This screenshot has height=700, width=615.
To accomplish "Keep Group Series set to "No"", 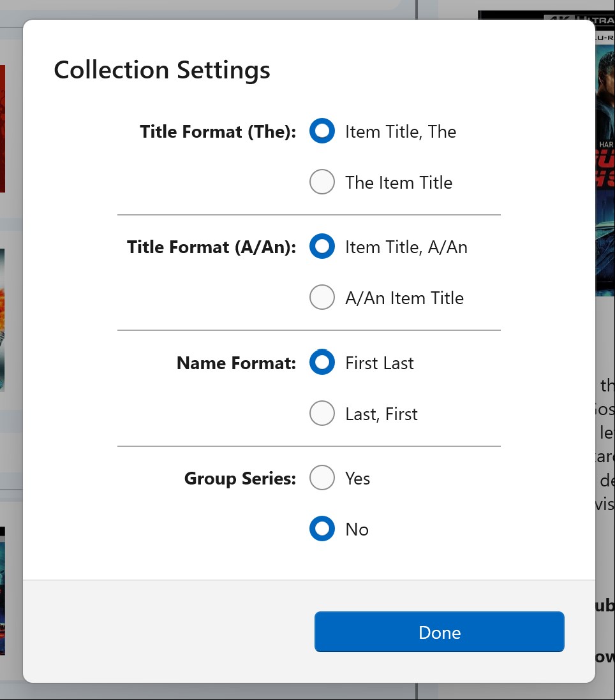I will [x=322, y=529].
